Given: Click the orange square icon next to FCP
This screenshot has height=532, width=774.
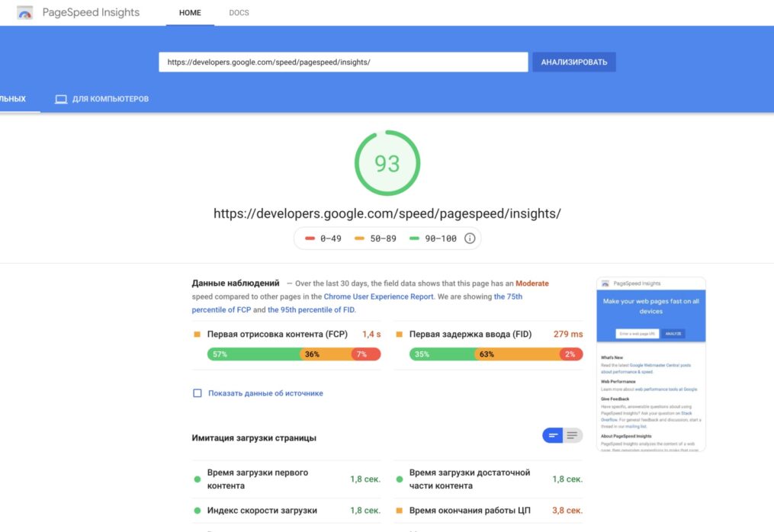Looking at the screenshot, I should (x=197, y=334).
